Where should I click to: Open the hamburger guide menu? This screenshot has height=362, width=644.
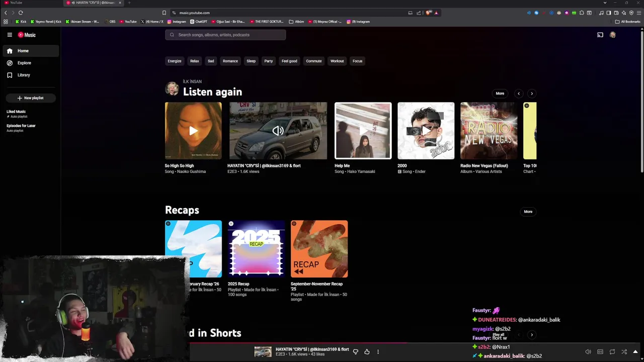(10, 35)
